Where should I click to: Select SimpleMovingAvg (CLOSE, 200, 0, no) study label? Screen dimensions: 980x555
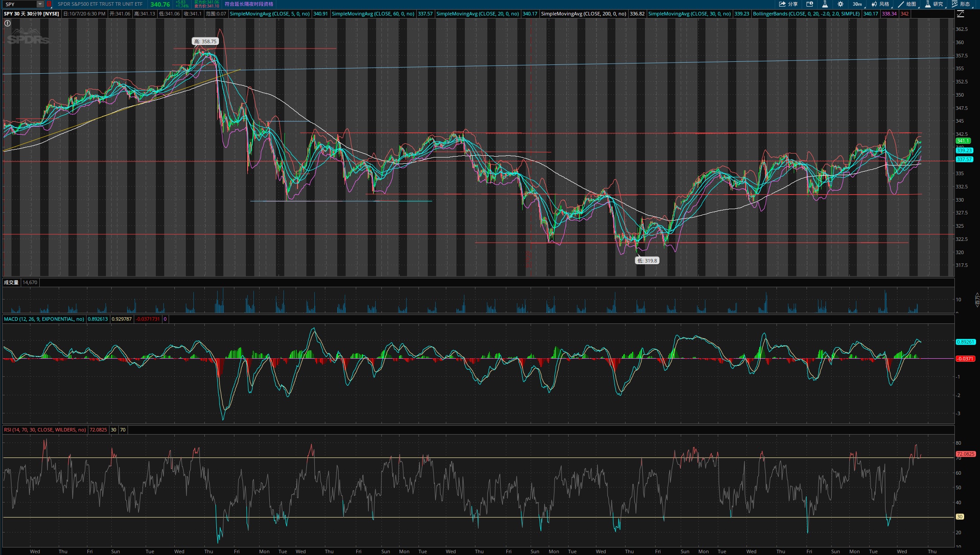click(x=584, y=14)
